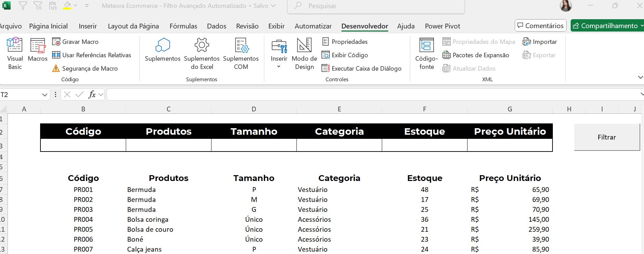Screen dimensions: 644x254
Task: Open Suplementos COM dialog
Action: click(241, 53)
